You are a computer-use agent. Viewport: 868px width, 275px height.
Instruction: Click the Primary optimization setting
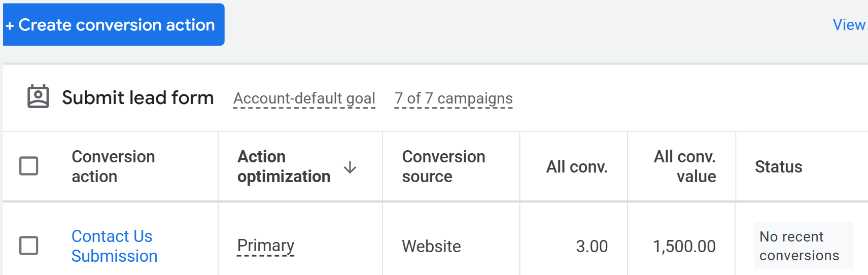pyautogui.click(x=265, y=246)
